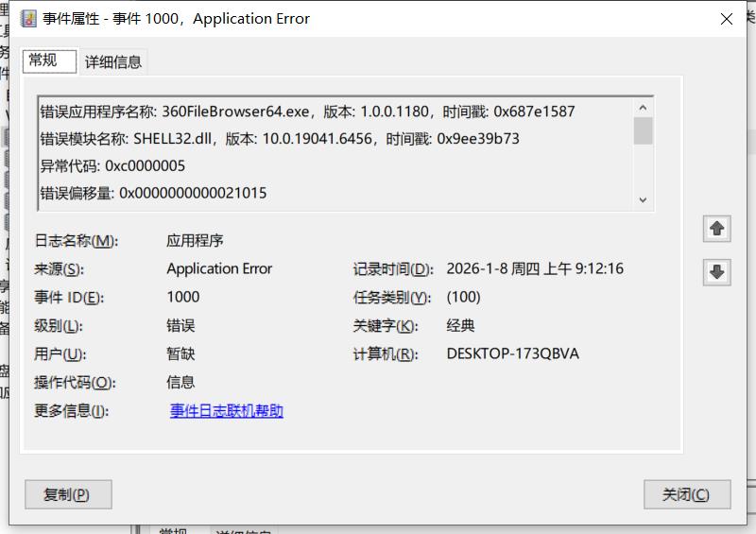Screen dimensions: 756x534
Task: Click the up arrow to view previous event
Action: coord(716,229)
